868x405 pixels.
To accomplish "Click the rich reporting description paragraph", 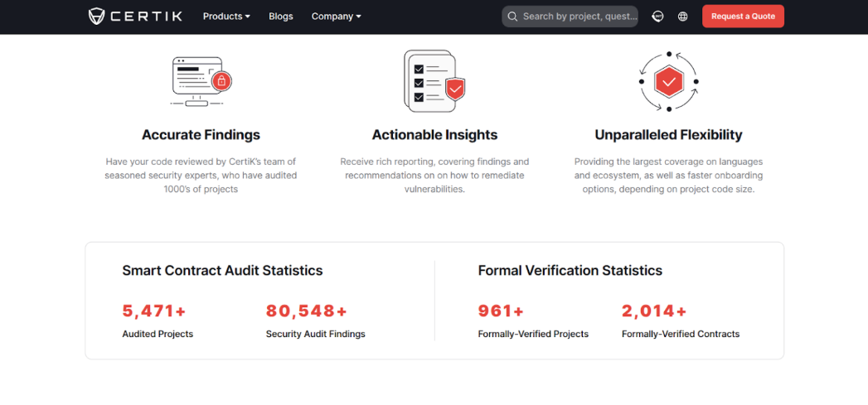I will click(434, 176).
